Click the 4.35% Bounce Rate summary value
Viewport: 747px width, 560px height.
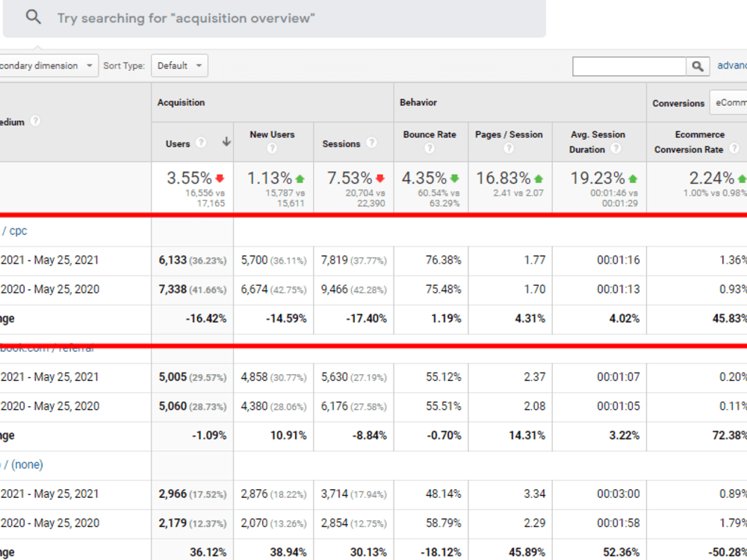coord(424,178)
